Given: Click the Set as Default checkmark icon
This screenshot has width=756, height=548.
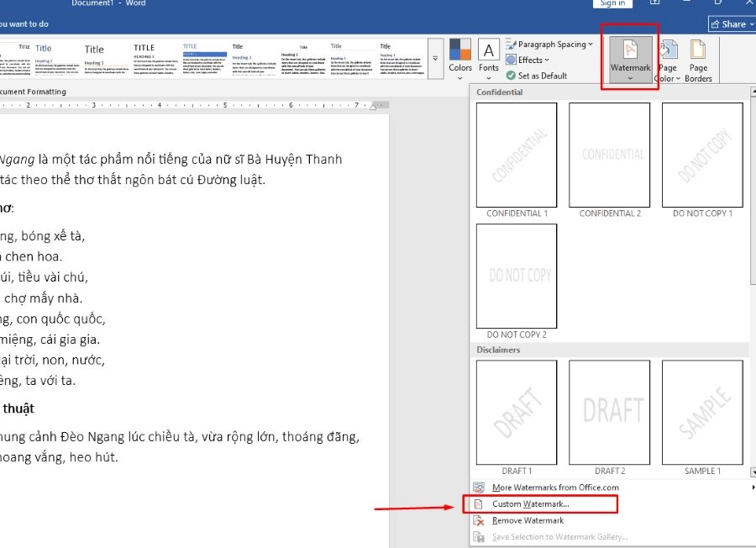Looking at the screenshot, I should [x=511, y=76].
